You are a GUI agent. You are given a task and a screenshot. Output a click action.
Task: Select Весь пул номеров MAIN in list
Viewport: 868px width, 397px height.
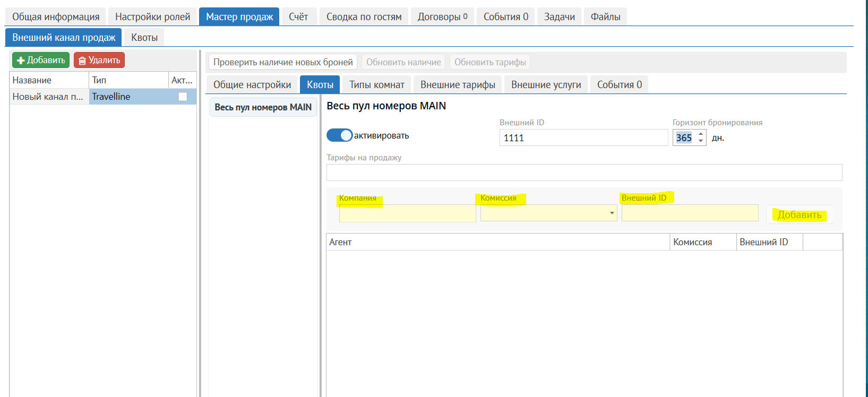[263, 107]
